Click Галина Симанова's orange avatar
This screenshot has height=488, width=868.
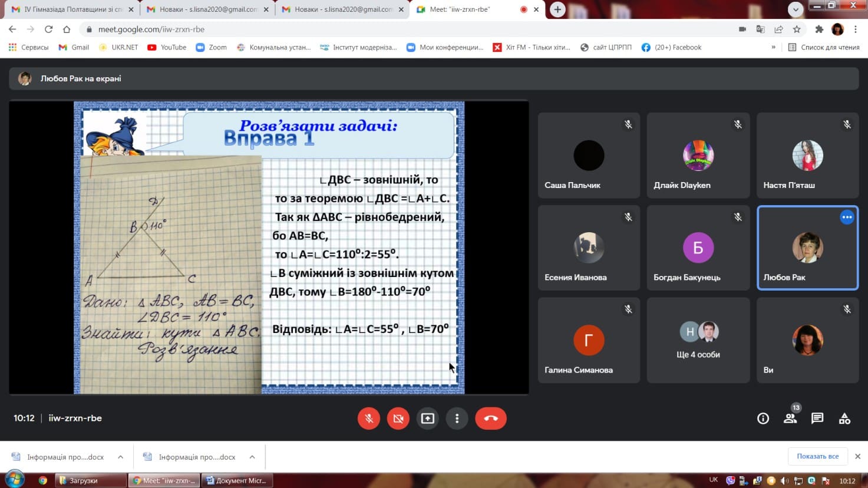[x=589, y=340]
